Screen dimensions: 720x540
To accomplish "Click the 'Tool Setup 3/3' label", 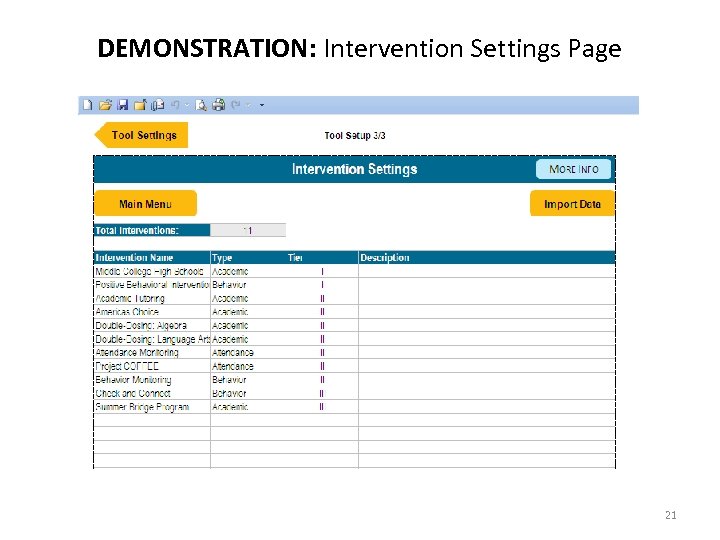I will [x=355, y=135].
